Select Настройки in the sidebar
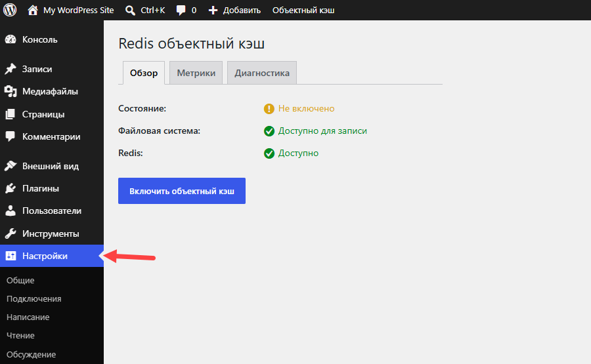 coord(52,256)
